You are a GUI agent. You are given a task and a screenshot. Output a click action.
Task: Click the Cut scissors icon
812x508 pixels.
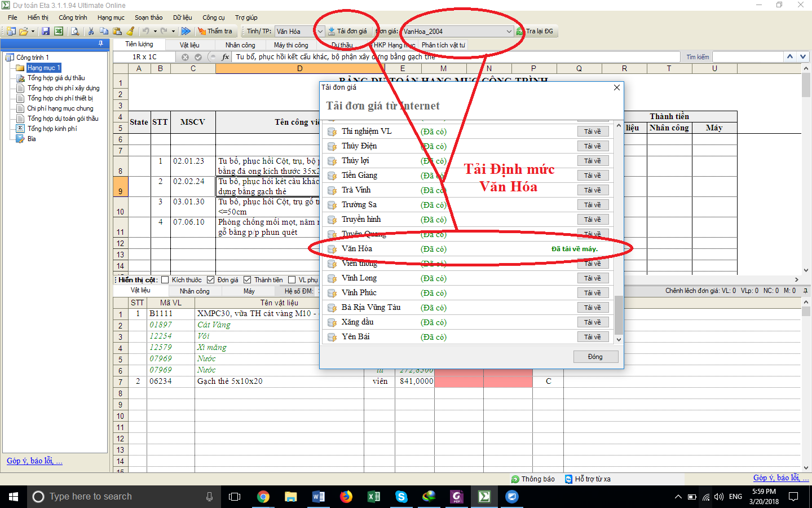91,32
